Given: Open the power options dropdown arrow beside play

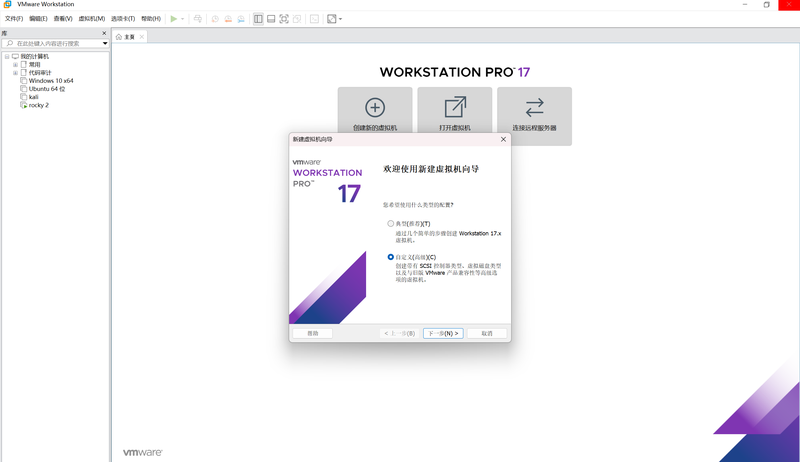Looking at the screenshot, I should click(183, 19).
